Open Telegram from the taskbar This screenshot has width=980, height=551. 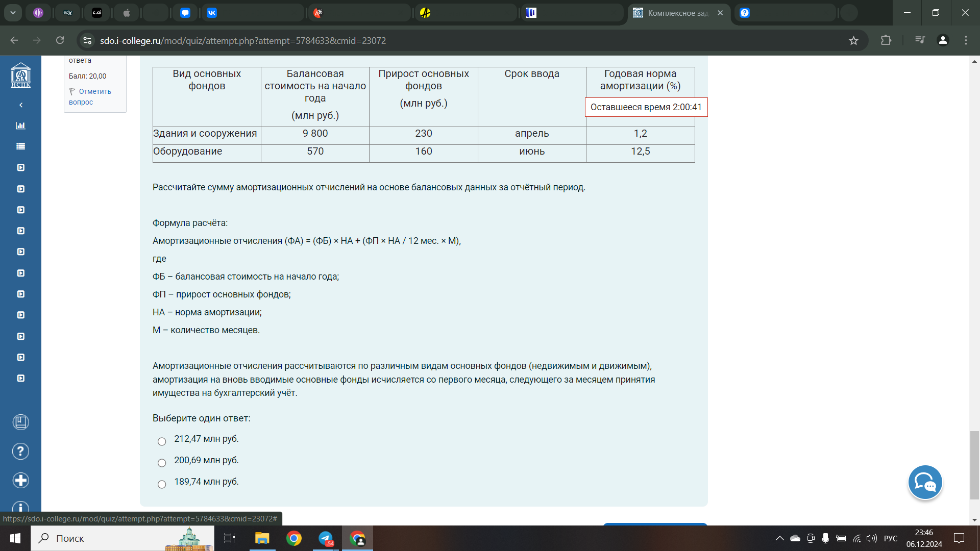point(326,538)
